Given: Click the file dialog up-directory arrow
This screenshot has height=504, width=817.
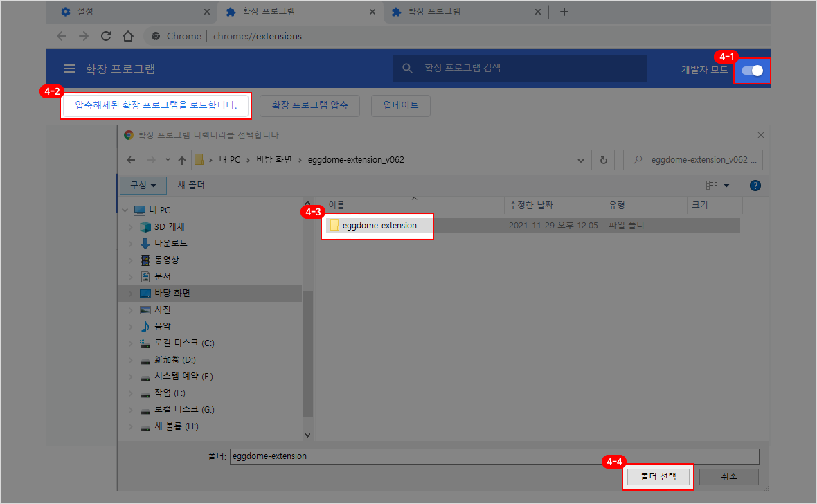Looking at the screenshot, I should point(182,160).
